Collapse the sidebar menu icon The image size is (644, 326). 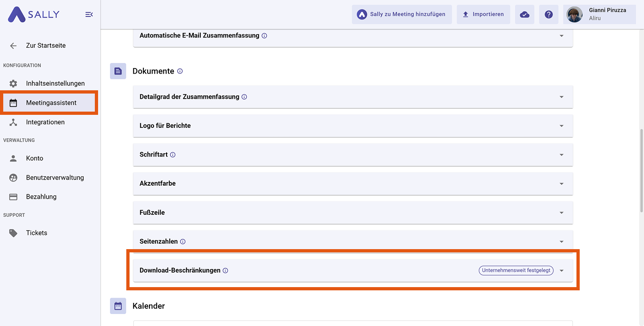coord(89,15)
